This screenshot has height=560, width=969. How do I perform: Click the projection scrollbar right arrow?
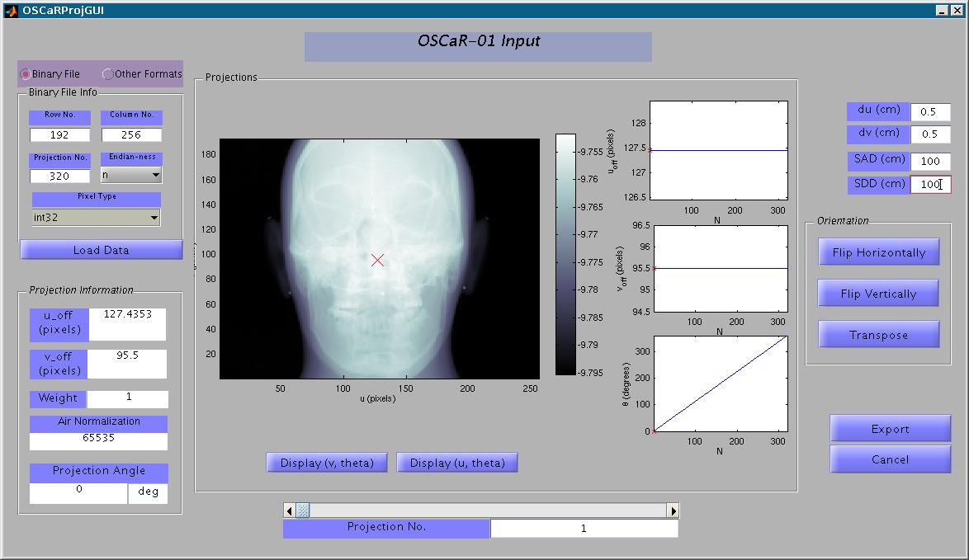point(673,511)
